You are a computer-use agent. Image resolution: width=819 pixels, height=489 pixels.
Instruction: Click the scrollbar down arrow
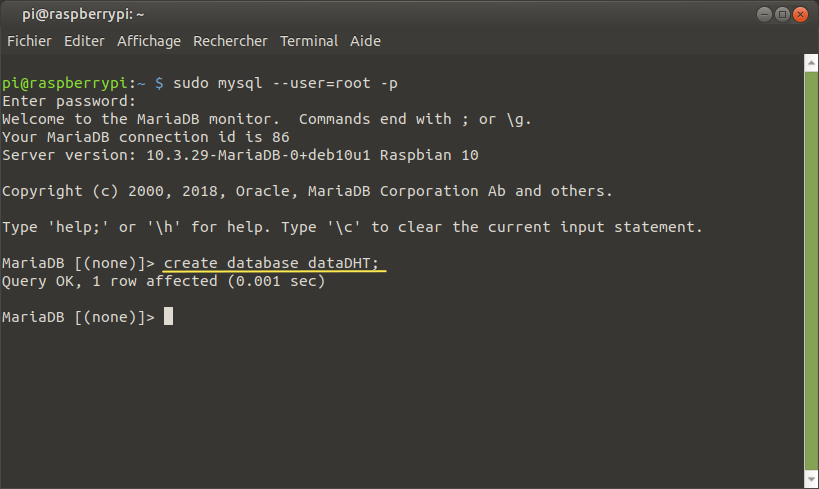[811, 479]
